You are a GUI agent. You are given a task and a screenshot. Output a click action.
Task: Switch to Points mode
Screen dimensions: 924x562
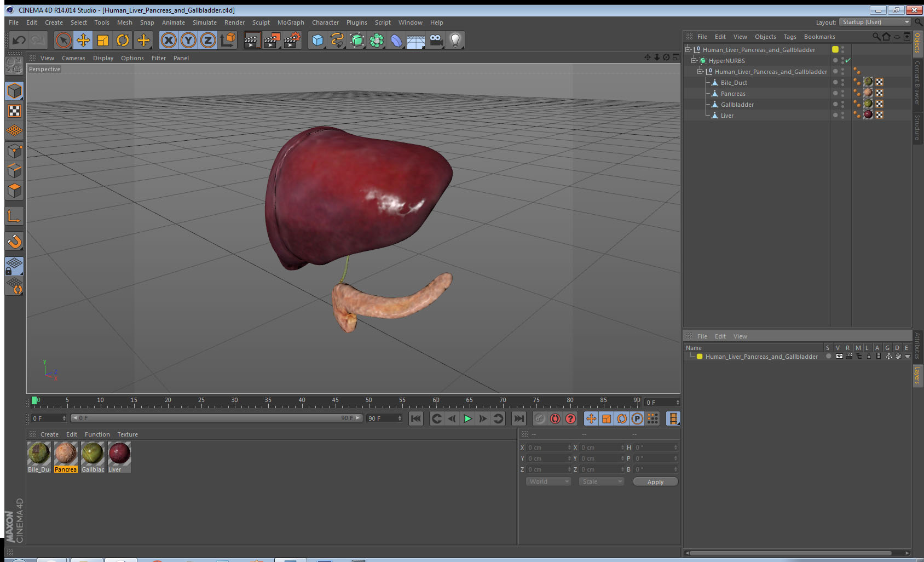pos(15,151)
